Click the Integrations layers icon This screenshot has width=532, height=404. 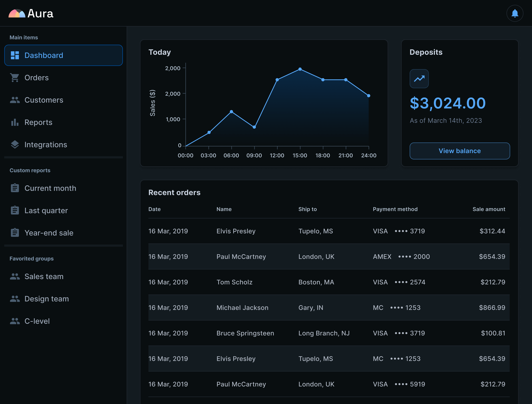tap(15, 145)
